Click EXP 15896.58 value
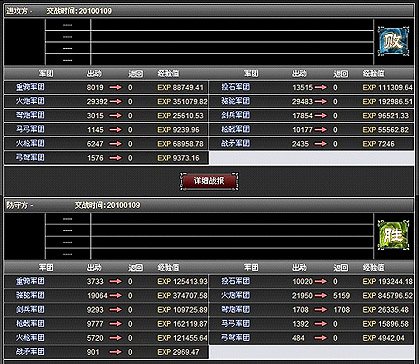The width and height of the screenshot is (420, 364). (386, 324)
